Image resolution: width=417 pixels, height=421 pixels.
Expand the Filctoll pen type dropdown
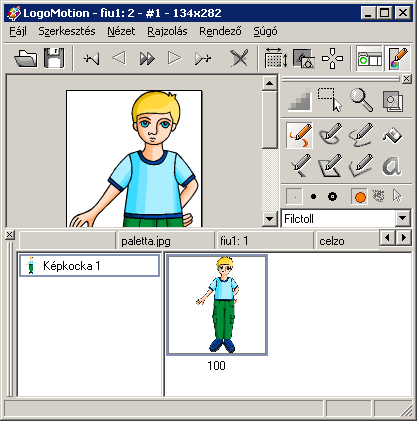pyautogui.click(x=403, y=219)
